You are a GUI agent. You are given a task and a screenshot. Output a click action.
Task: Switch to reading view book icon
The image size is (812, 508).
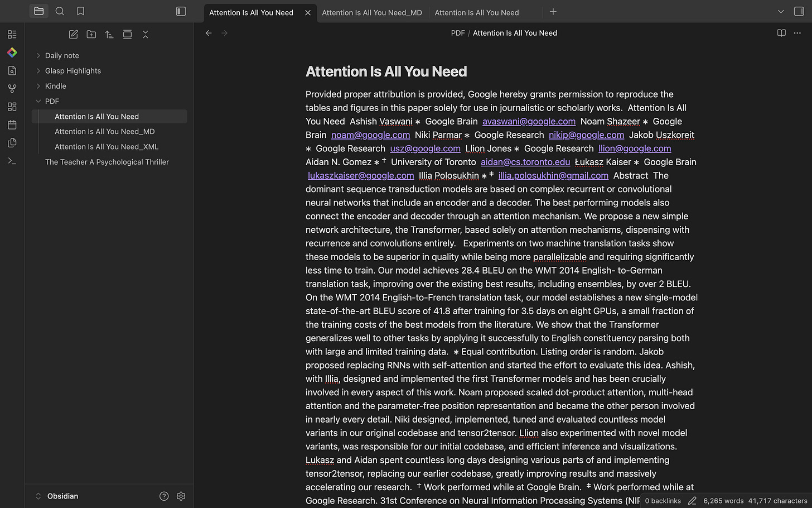pyautogui.click(x=781, y=33)
